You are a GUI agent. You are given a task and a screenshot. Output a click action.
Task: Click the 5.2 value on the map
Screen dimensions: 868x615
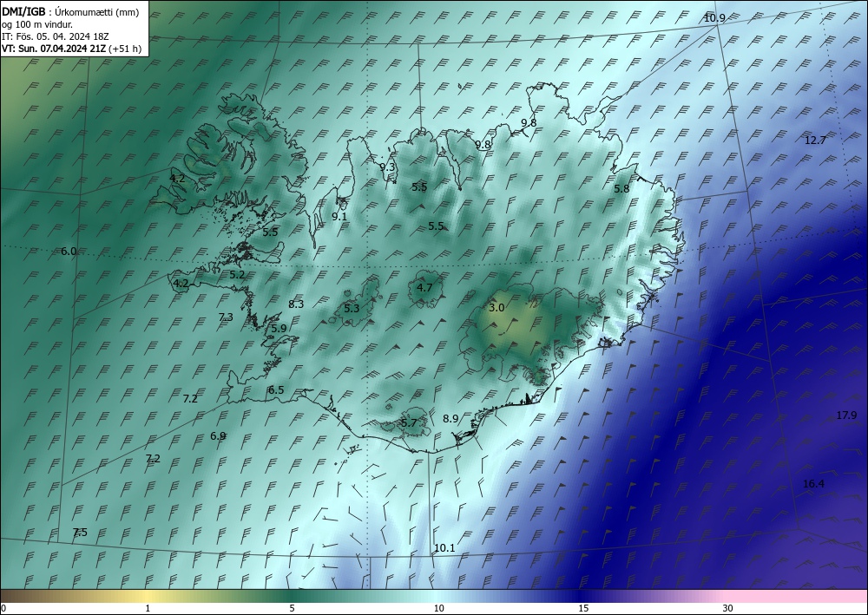pyautogui.click(x=237, y=274)
